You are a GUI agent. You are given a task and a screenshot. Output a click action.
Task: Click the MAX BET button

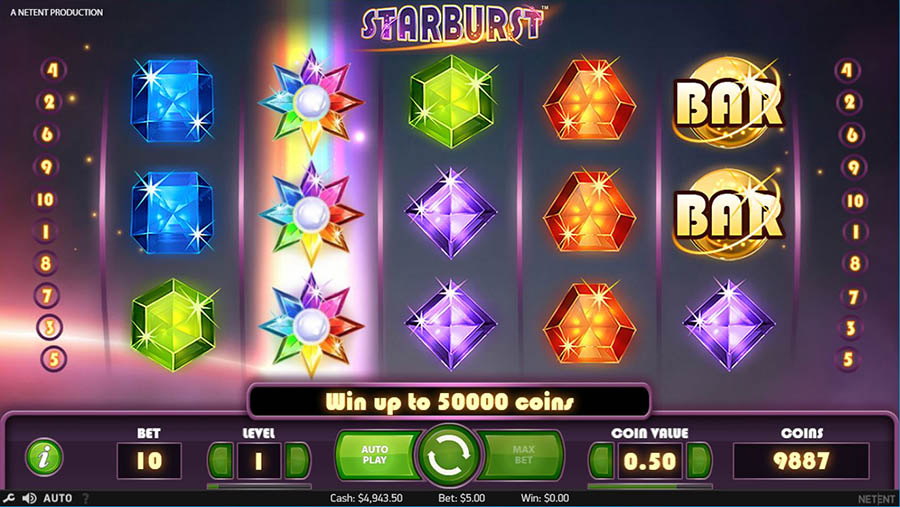522,455
